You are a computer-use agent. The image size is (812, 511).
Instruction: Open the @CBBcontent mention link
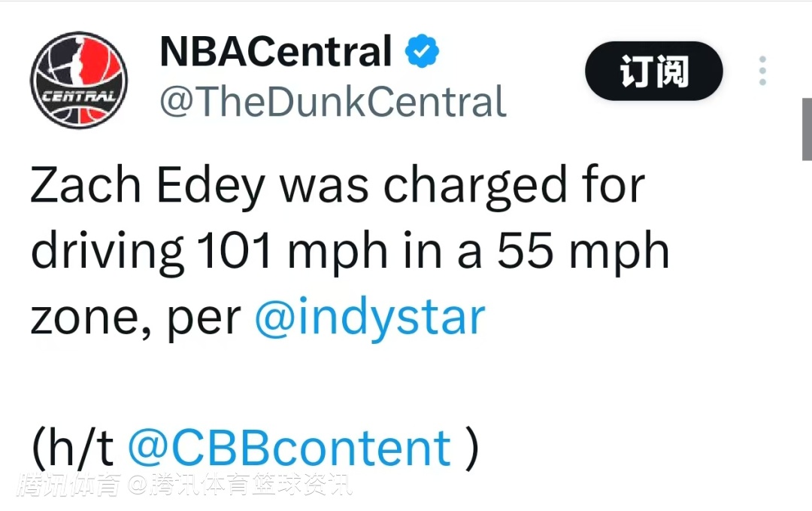289,449
